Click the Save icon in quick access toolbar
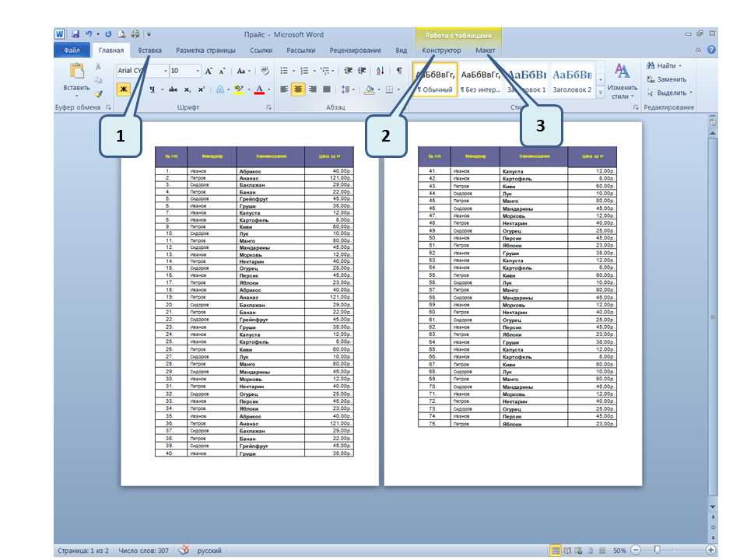This screenshot has width=747, height=560. click(x=75, y=35)
